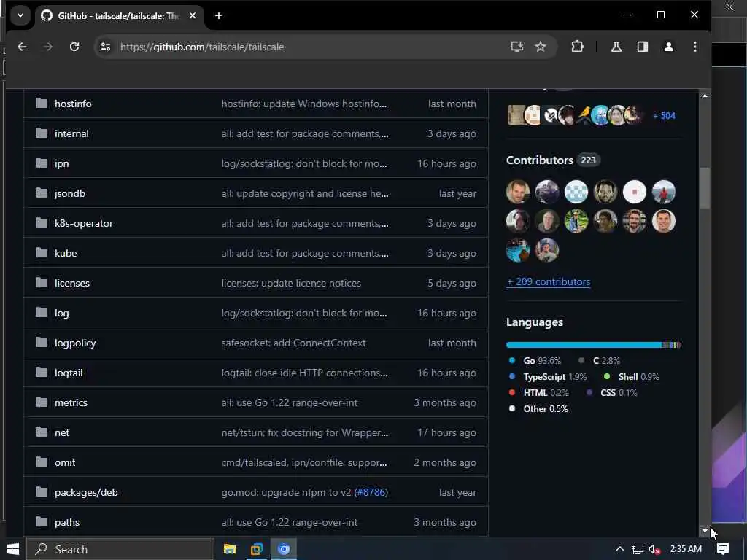
Task: Open the logpolicy folder
Action: tap(75, 343)
